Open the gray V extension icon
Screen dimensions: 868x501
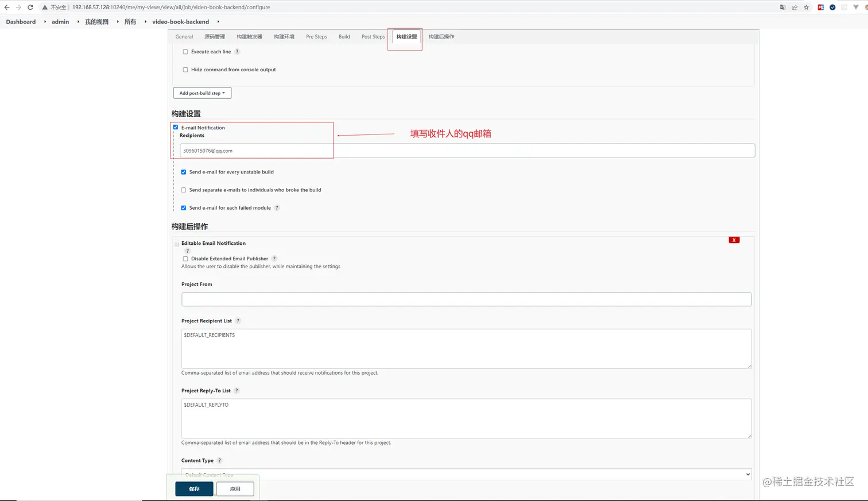pos(856,7)
